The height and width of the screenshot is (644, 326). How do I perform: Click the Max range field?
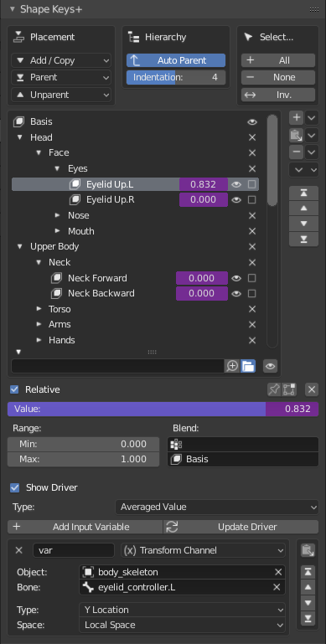point(84,459)
